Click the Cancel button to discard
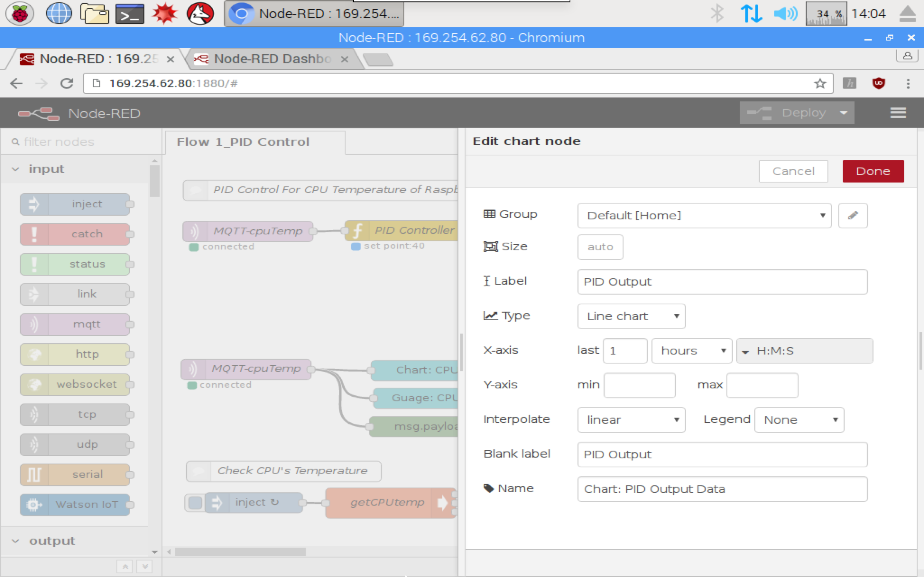 click(x=793, y=171)
